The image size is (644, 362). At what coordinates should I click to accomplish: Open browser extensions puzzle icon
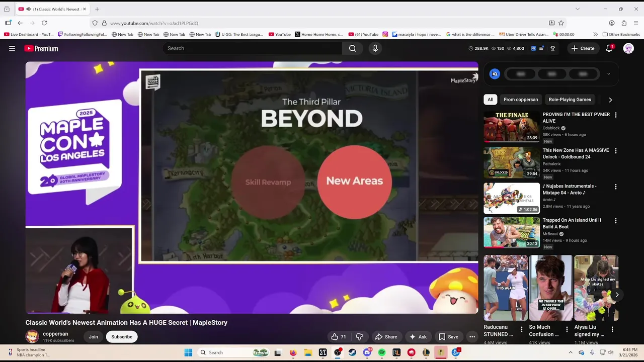coord(624,23)
